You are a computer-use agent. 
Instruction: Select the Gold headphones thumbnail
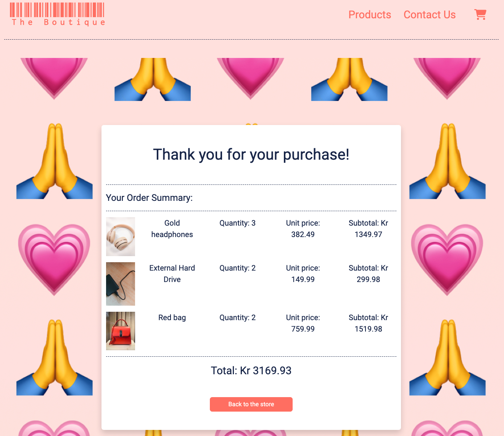(121, 237)
